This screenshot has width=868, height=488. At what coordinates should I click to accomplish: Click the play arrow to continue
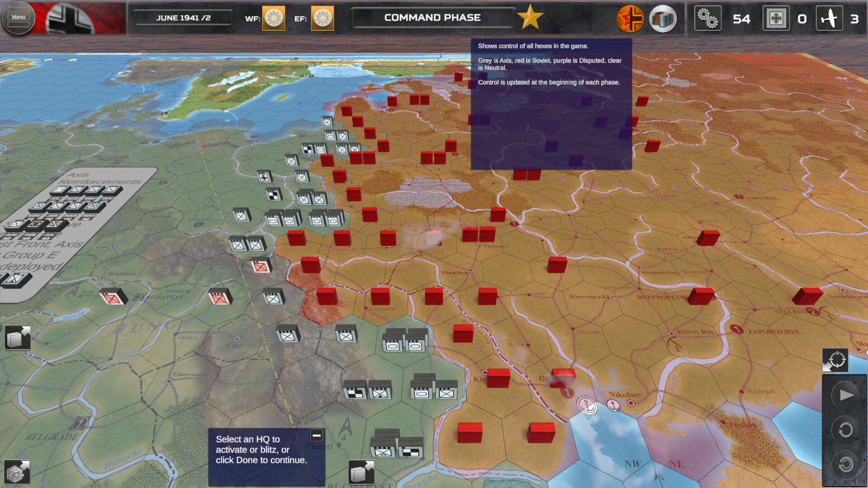(x=846, y=395)
